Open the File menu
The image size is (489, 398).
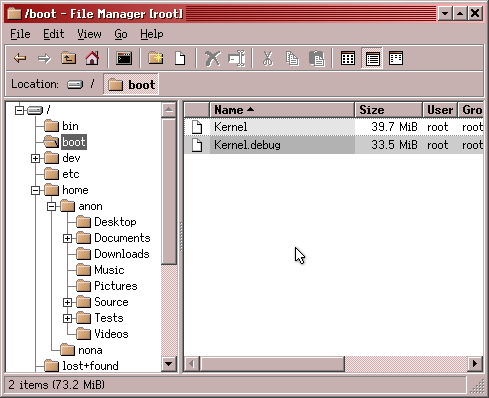tap(20, 34)
